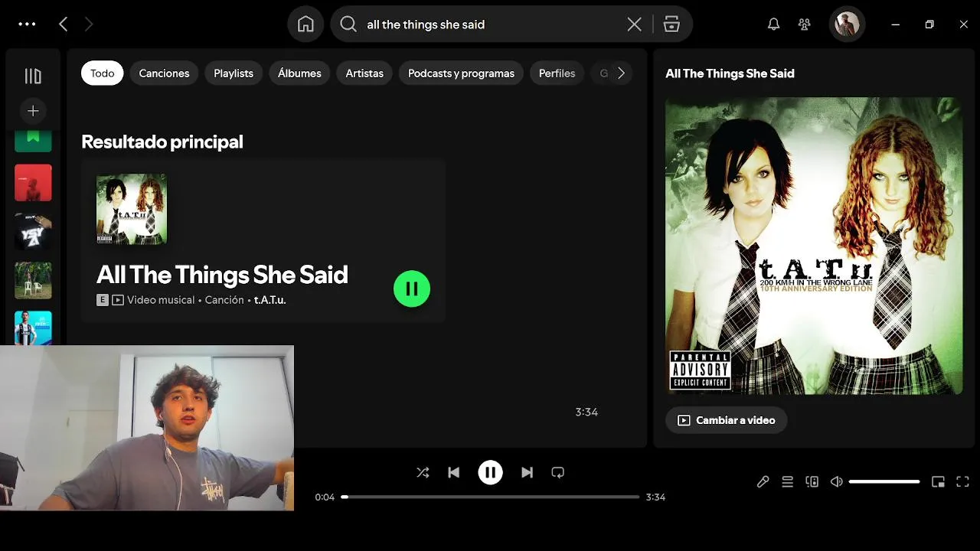Skip to previous track
Screen dimensions: 980x551
[453, 473]
